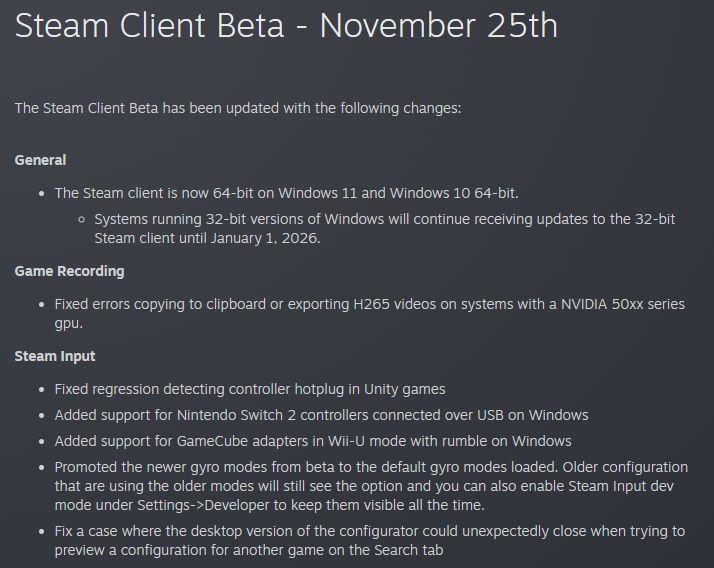Image resolution: width=714 pixels, height=568 pixels.
Task: Click the Steam Client Beta November 25th title
Action: [x=286, y=26]
